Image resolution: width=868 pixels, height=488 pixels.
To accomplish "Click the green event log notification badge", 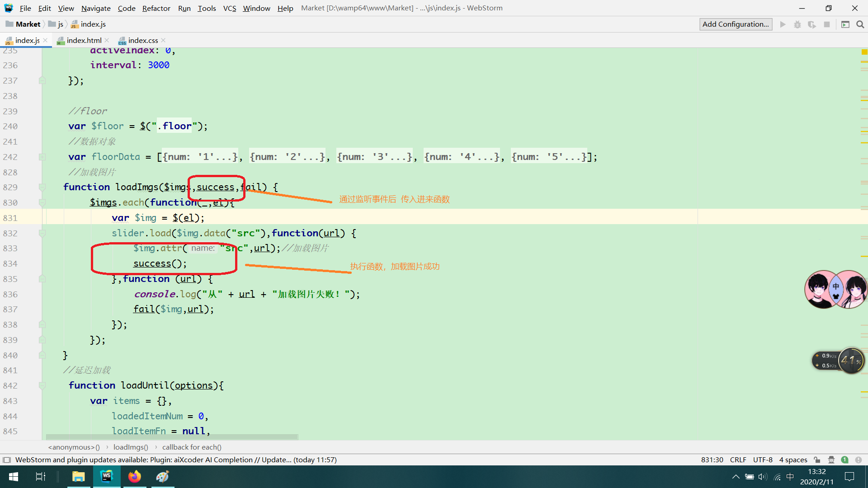I will (x=844, y=460).
